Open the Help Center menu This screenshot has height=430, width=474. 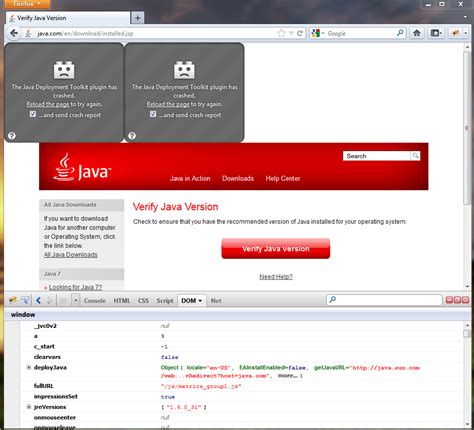pyautogui.click(x=283, y=178)
